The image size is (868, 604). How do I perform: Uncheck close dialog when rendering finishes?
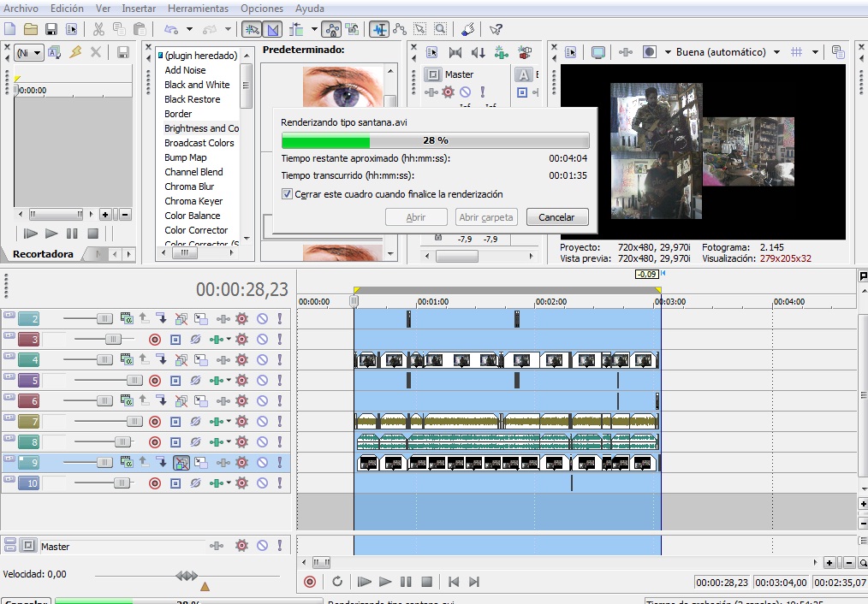click(288, 194)
